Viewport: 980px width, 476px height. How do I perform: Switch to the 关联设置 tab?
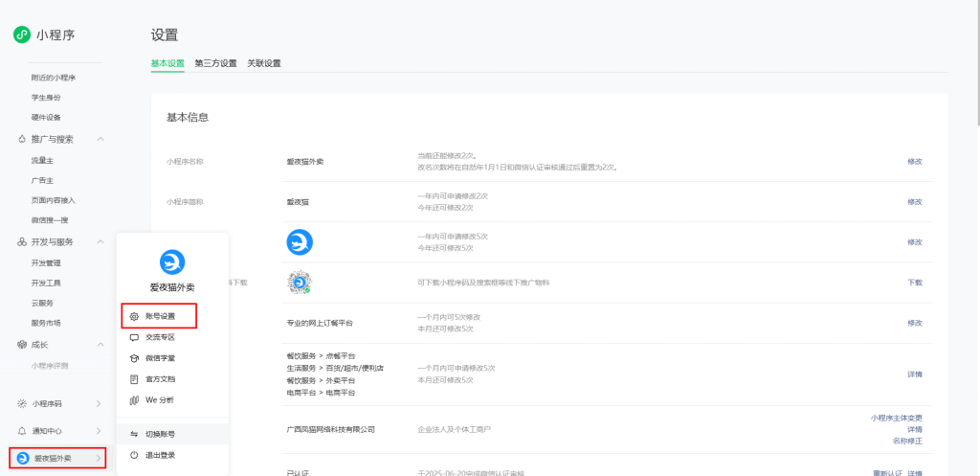pos(264,63)
